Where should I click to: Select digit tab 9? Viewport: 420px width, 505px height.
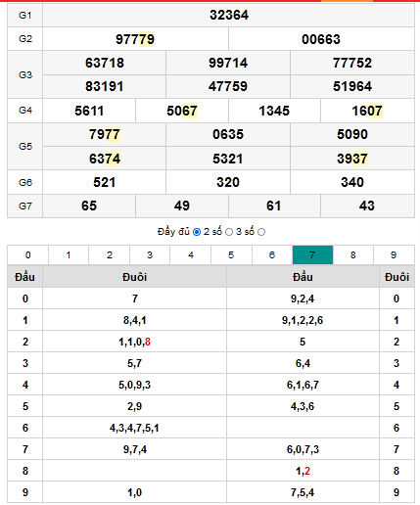click(x=394, y=254)
